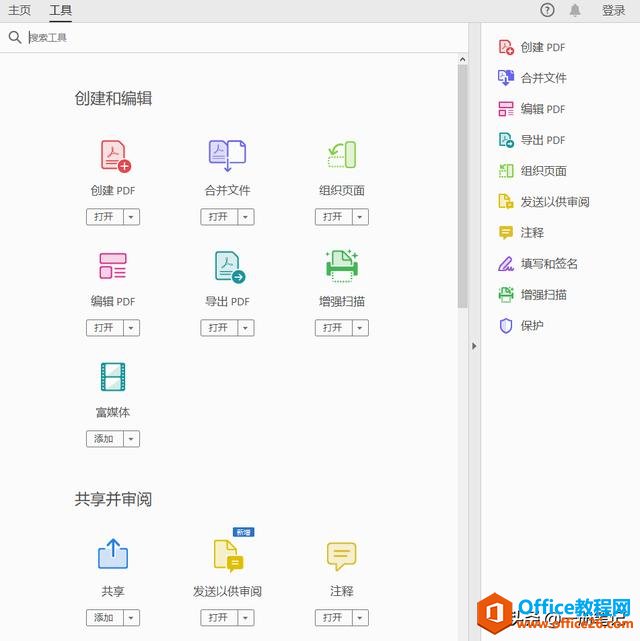Click the search magnifier icon
Image resolution: width=640 pixels, height=641 pixels.
(x=15, y=37)
